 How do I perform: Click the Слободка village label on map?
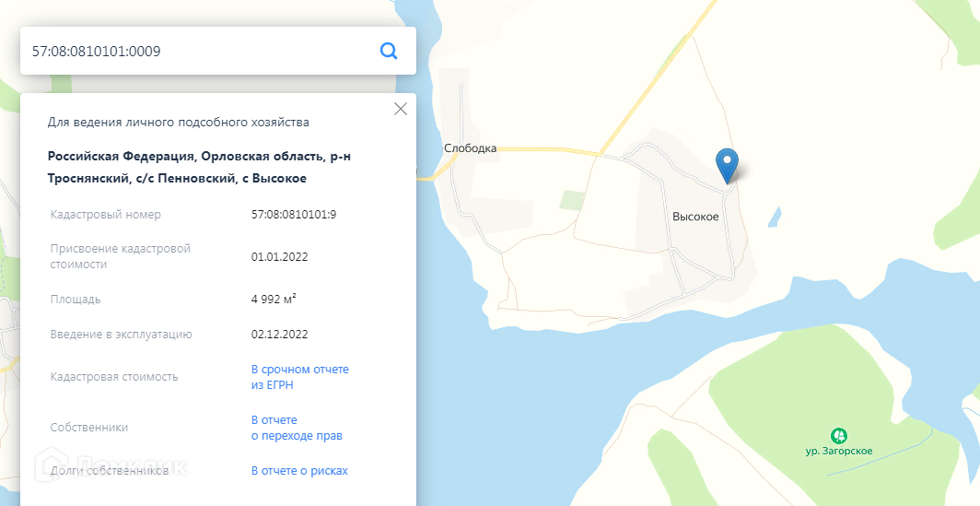tap(470, 148)
